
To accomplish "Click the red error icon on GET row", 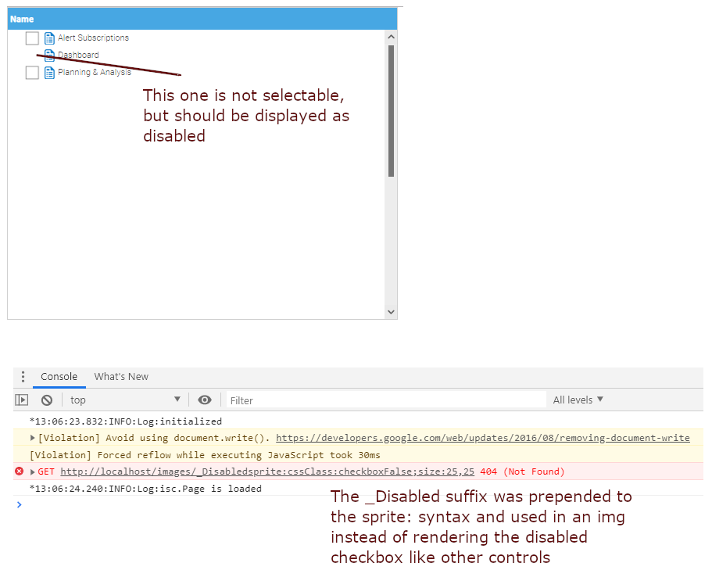I will point(19,471).
